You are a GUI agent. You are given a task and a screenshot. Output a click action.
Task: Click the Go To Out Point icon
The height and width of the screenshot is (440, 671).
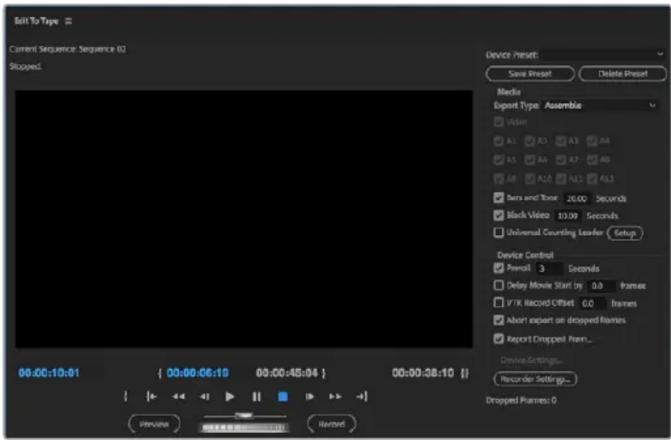[x=362, y=397]
